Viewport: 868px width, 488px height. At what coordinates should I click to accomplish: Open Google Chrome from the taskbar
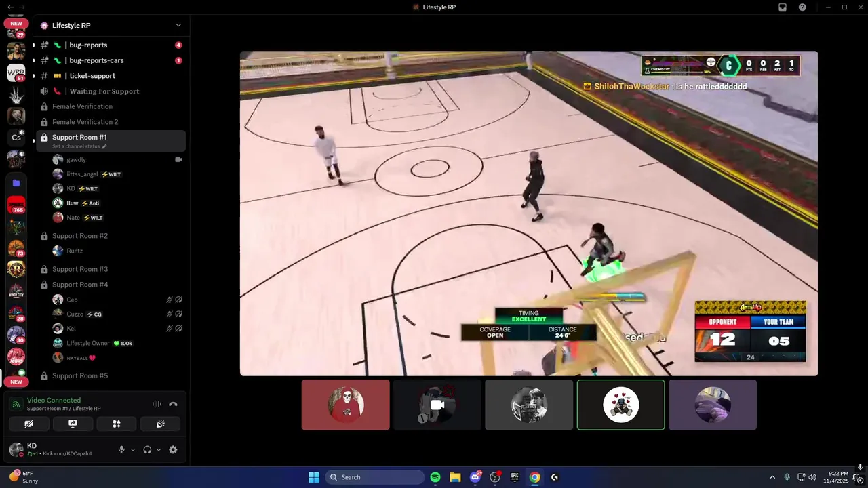(x=535, y=477)
